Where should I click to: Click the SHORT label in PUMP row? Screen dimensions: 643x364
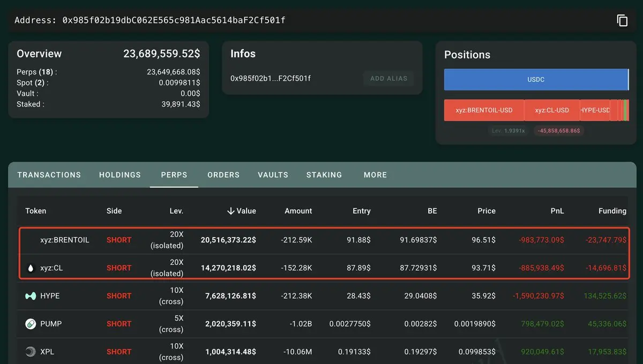(119, 324)
